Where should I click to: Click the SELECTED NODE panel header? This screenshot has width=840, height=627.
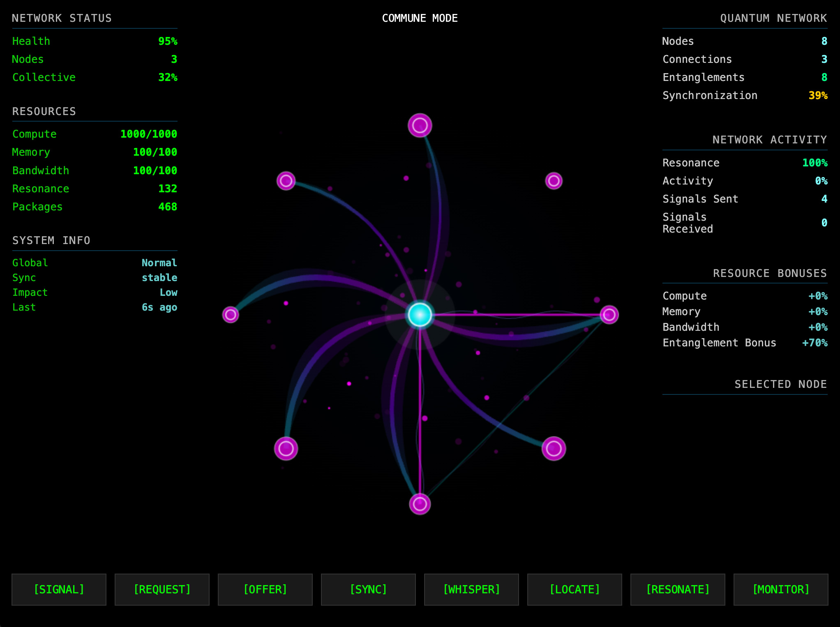(780, 384)
